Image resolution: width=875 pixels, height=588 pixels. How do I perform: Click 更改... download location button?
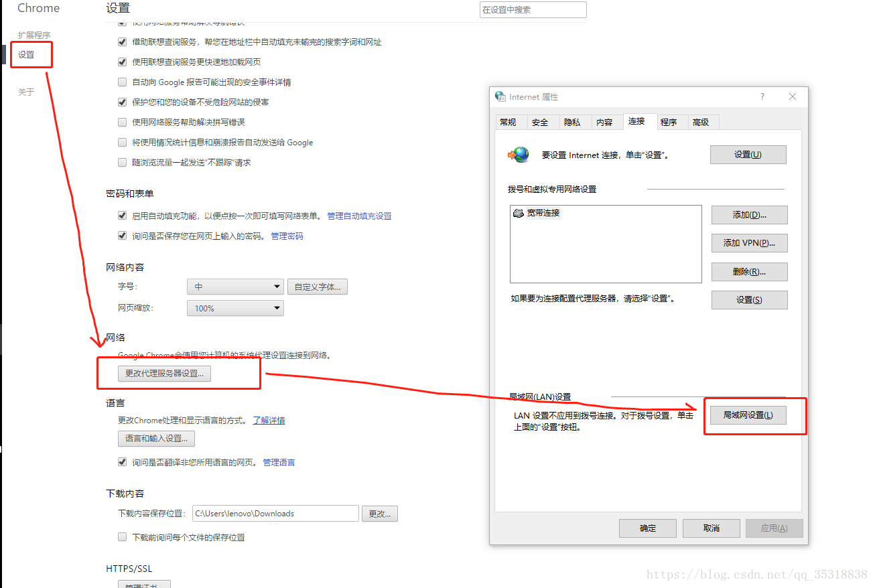(x=380, y=514)
